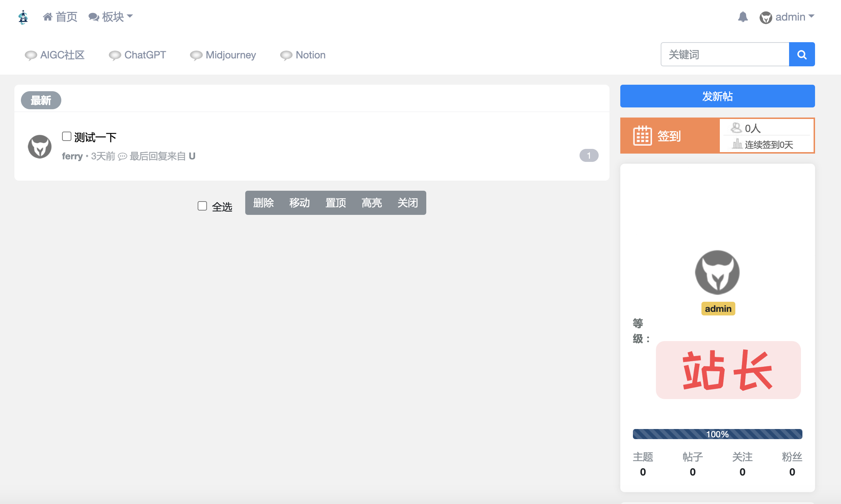
Task: Click the Midjourney forum bubble icon
Action: [x=196, y=55]
